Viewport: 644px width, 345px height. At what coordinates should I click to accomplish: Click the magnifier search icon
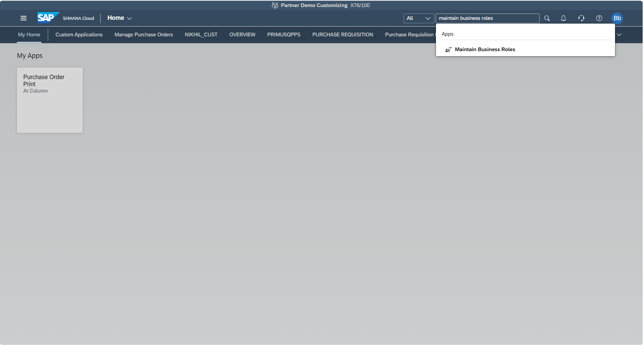coord(547,18)
